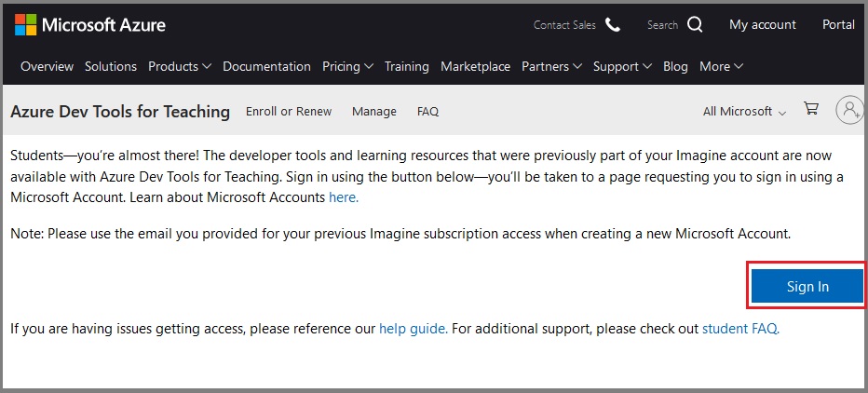Click the Contact Sales phone icon
Screen dimensions: 868x393
point(612,25)
